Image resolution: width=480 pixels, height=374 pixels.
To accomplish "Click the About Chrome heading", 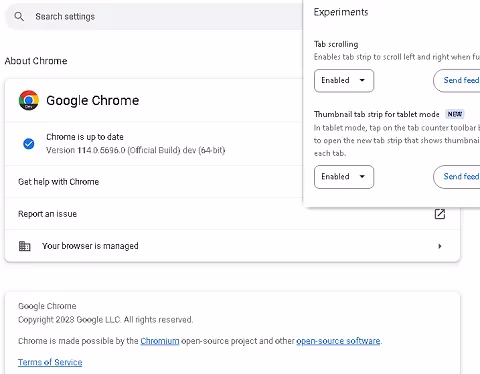I will point(36,61).
